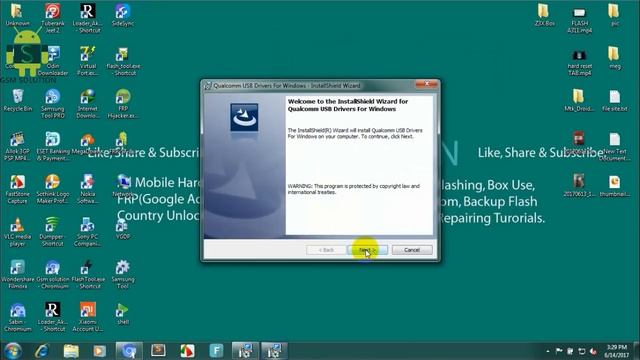The height and width of the screenshot is (360, 640).
Task: Select the pic folder icon
Action: click(x=614, y=16)
